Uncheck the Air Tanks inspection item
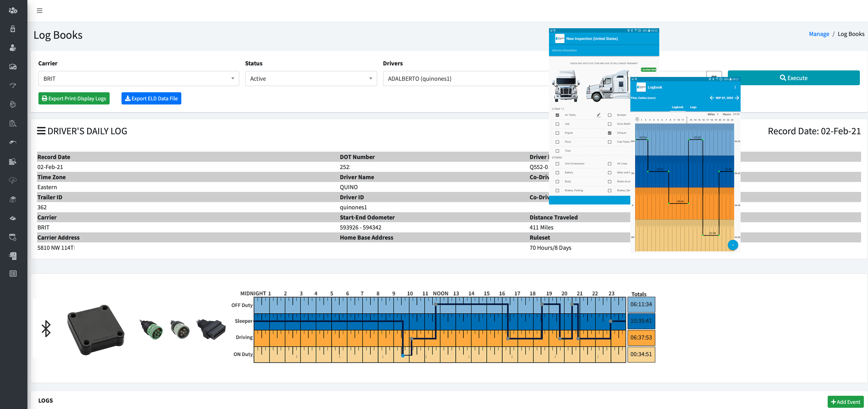 [557, 115]
